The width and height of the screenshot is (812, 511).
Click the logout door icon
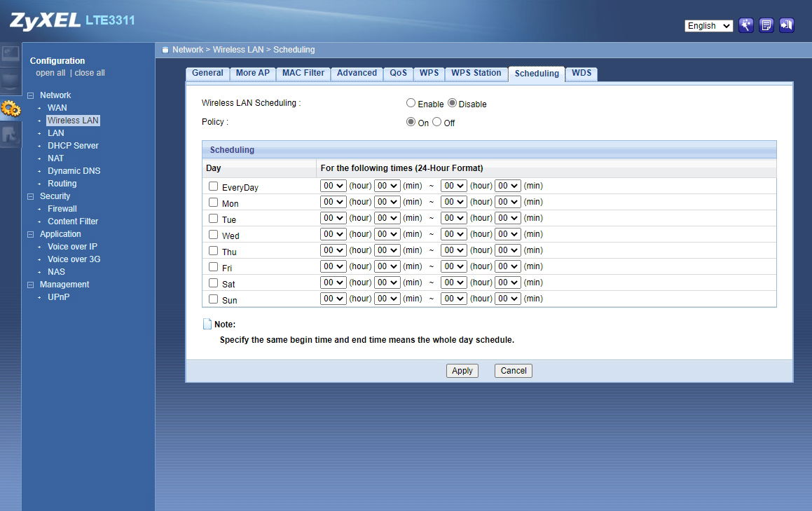tap(787, 25)
